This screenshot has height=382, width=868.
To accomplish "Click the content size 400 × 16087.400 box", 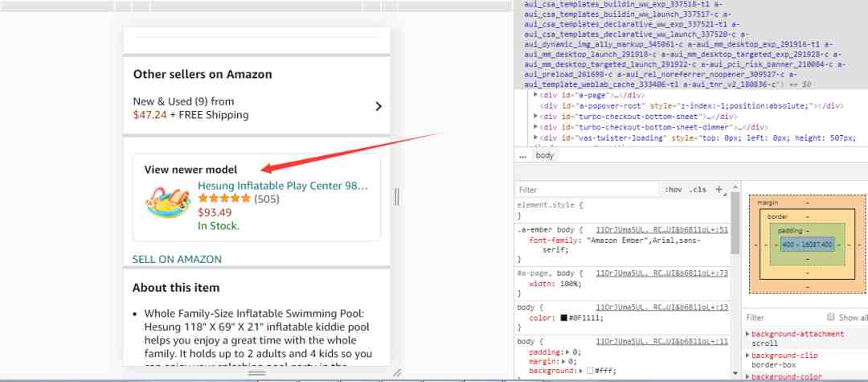I will (x=807, y=244).
